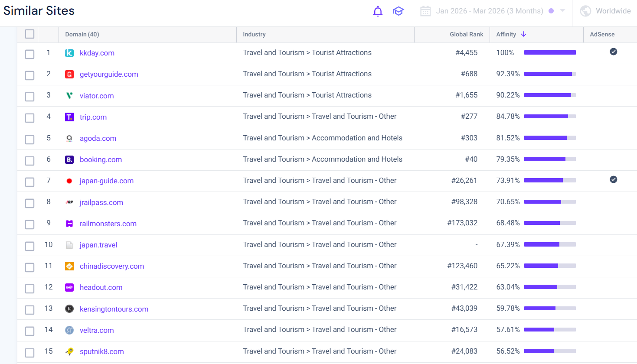Image resolution: width=637 pixels, height=364 pixels.
Task: Click the kkday.com favicon
Action: 69,53
